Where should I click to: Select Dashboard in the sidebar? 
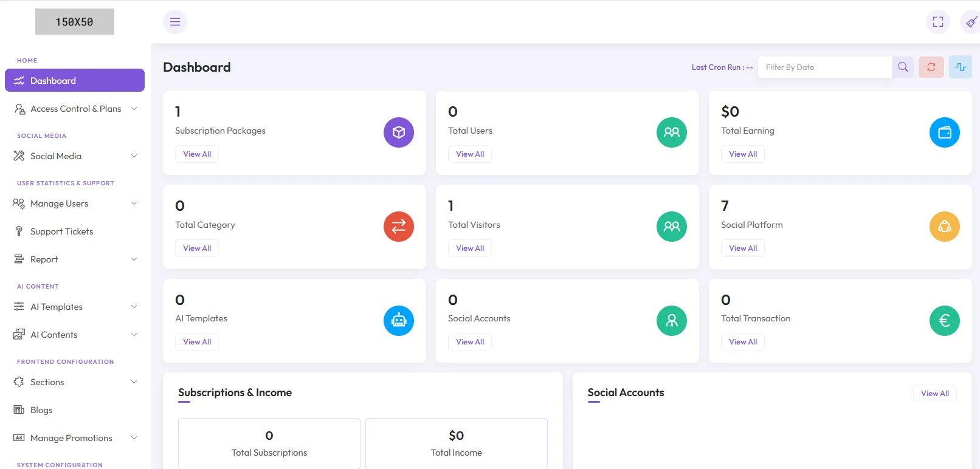tap(74, 81)
